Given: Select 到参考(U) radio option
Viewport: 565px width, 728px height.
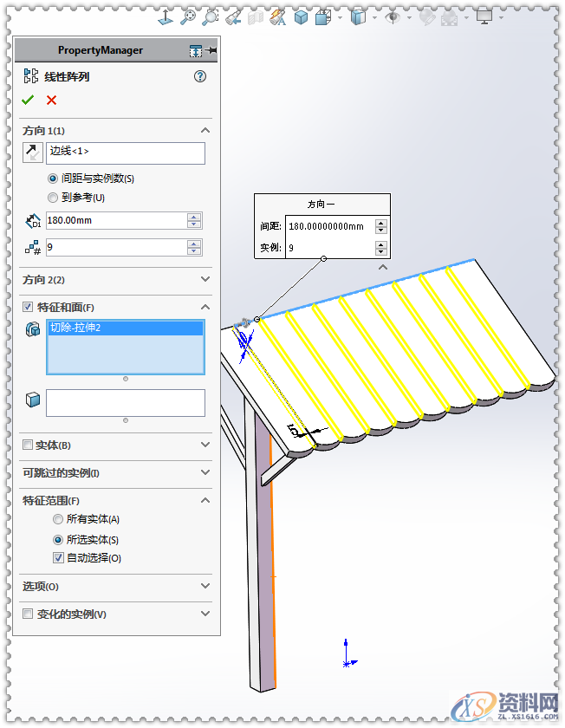Looking at the screenshot, I should tap(53, 198).
